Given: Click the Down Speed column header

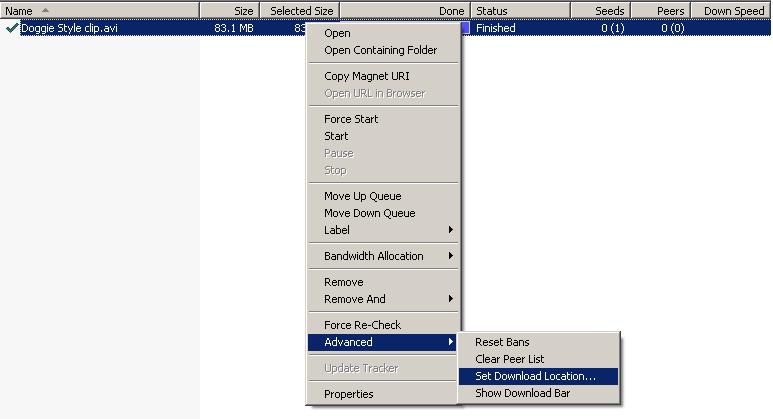Looking at the screenshot, I should [x=733, y=11].
